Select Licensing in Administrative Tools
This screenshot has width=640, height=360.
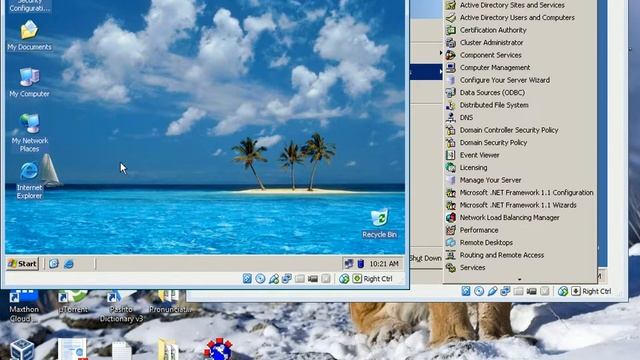(520, 167)
